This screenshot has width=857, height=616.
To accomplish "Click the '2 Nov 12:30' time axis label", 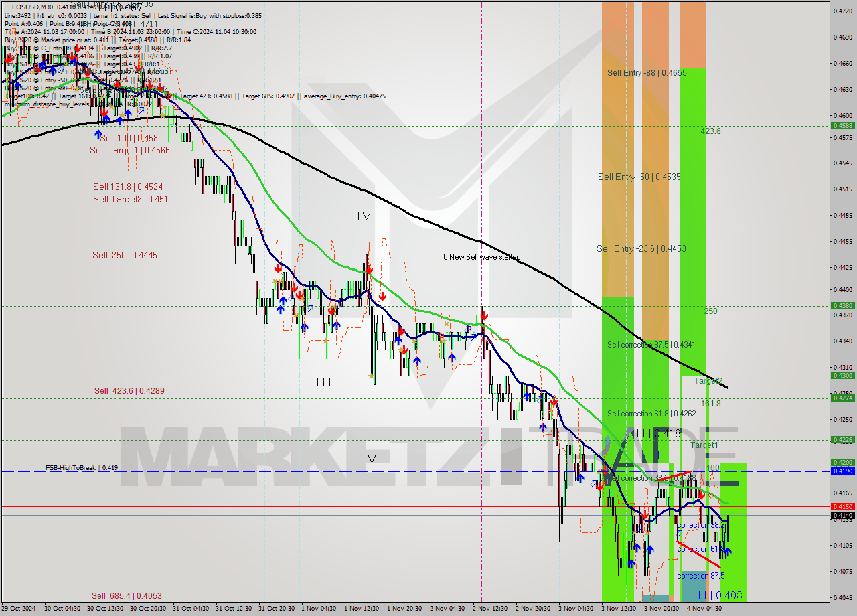I will pos(490,609).
